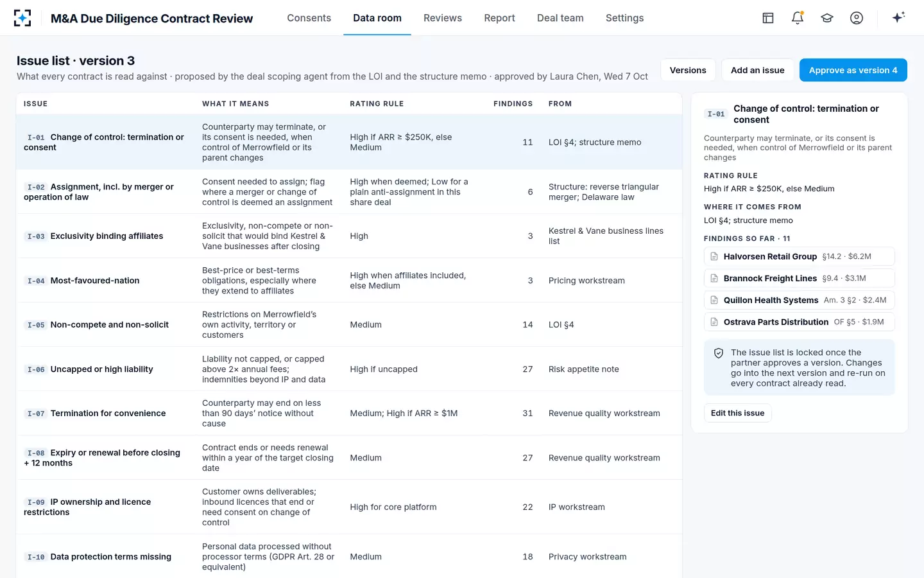Image resolution: width=924 pixels, height=578 pixels.
Task: Select Data protection terms missing issue
Action: [x=349, y=556]
